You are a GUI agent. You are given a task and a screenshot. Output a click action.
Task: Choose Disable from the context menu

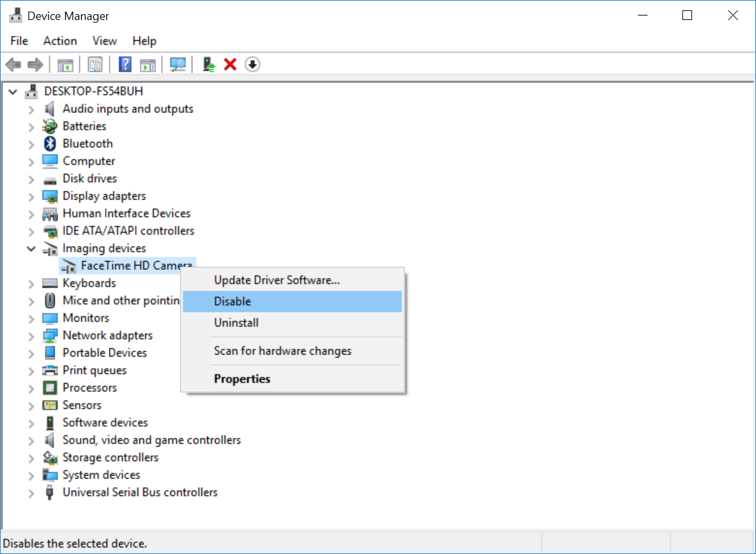coord(232,302)
